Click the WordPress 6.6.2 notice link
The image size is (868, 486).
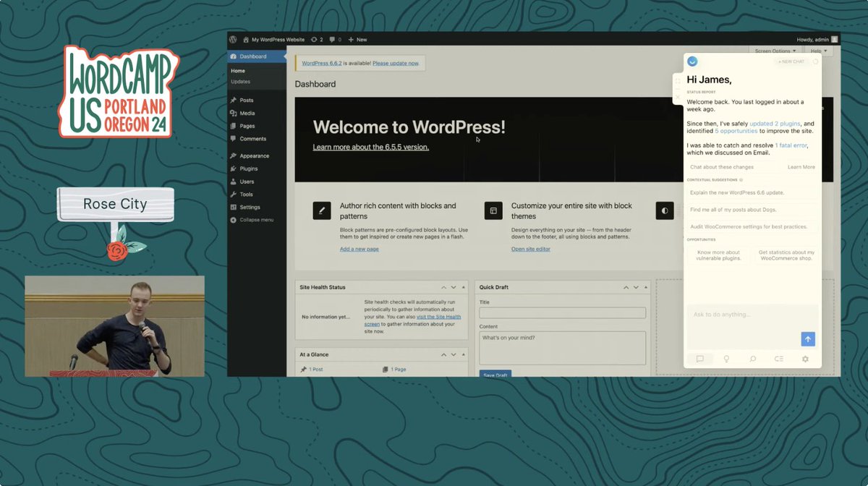point(321,64)
